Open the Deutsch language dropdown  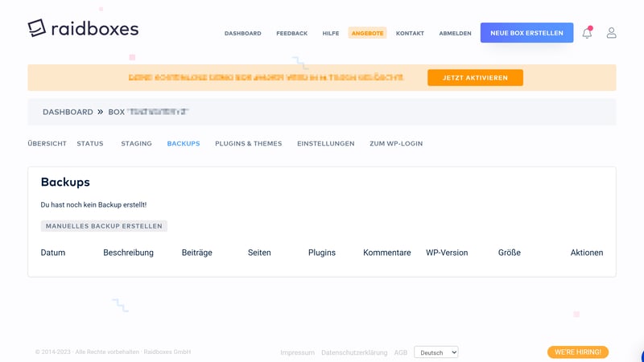tap(436, 352)
